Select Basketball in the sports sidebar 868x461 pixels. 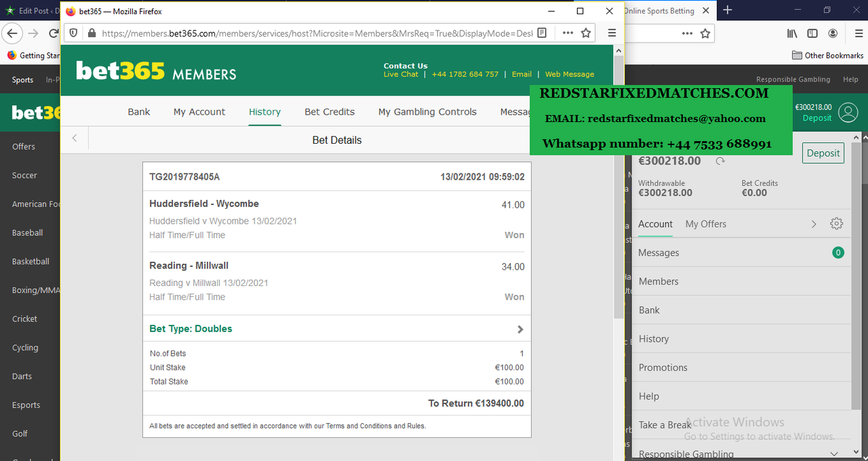tap(31, 262)
